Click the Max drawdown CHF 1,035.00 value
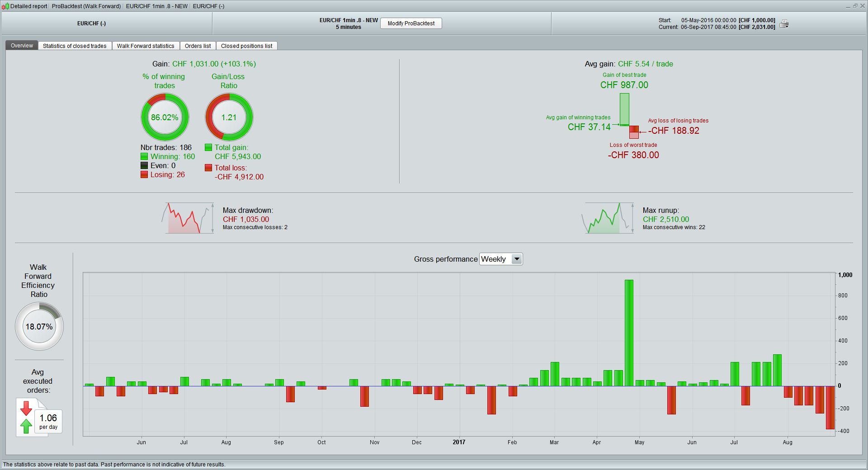 click(246, 219)
